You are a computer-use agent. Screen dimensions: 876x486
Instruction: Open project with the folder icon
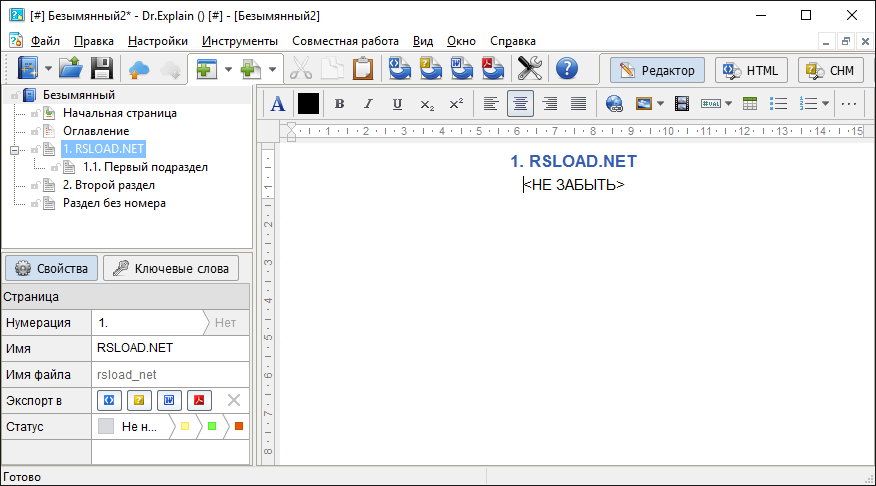[71, 69]
